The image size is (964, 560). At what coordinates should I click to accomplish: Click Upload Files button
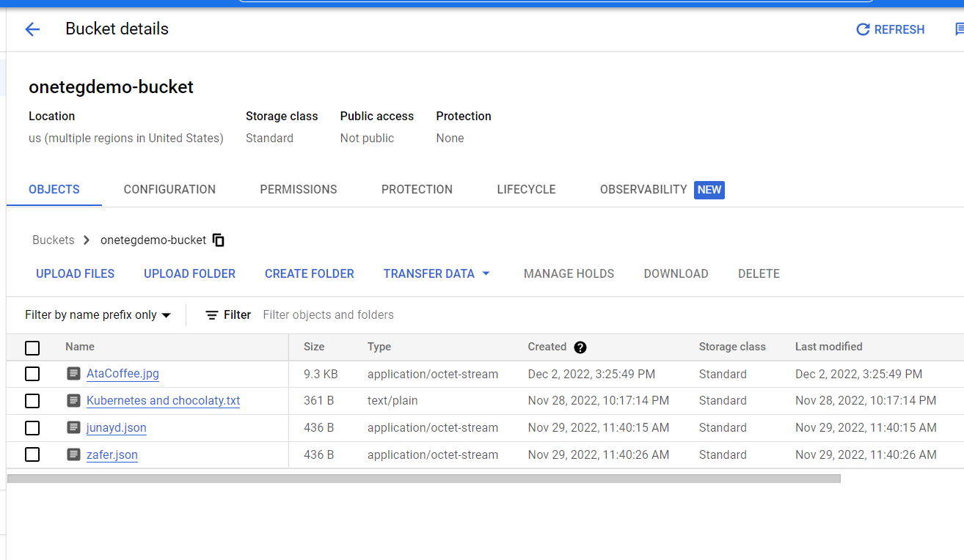pos(76,273)
